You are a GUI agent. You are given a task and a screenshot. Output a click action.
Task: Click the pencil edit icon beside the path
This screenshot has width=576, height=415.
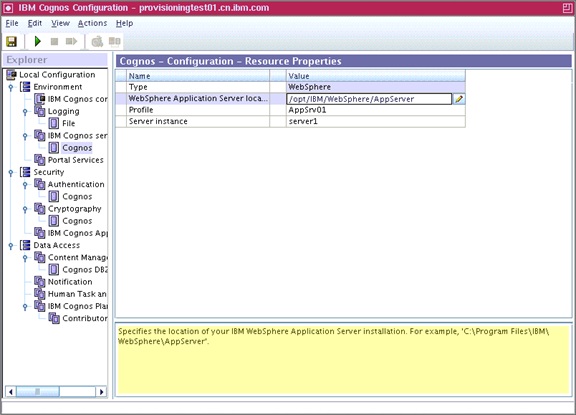[459, 99]
